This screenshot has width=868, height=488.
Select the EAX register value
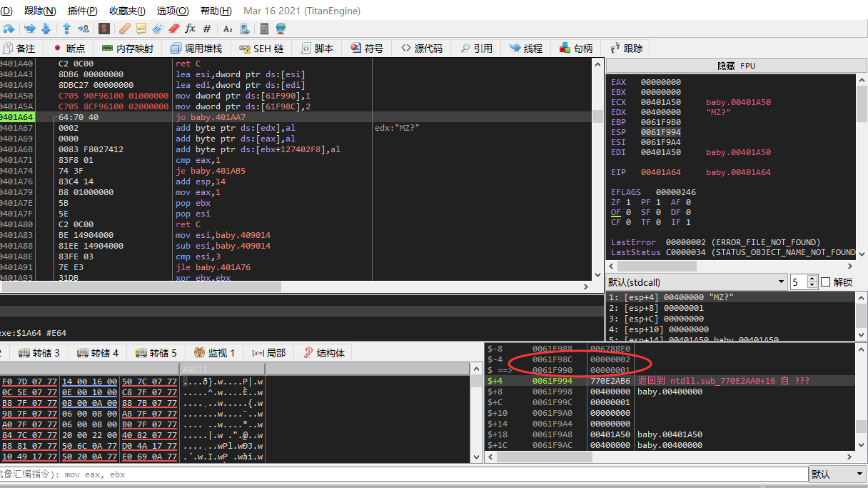pyautogui.click(x=661, y=82)
